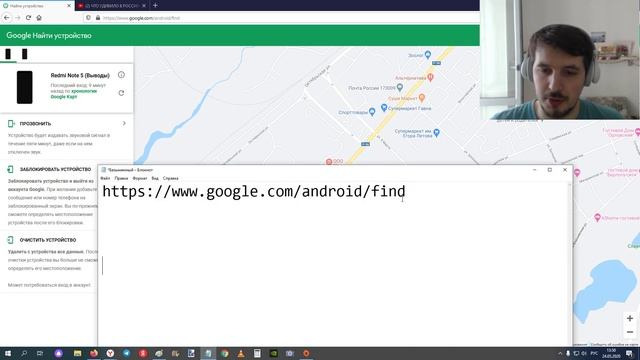Open Правка menu in Notepad

point(121,178)
